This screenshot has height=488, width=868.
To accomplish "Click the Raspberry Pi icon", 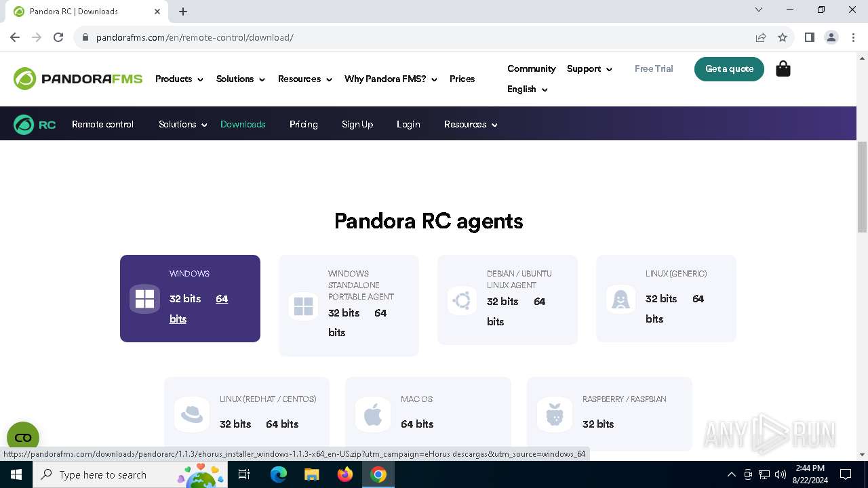I will 555,414.
